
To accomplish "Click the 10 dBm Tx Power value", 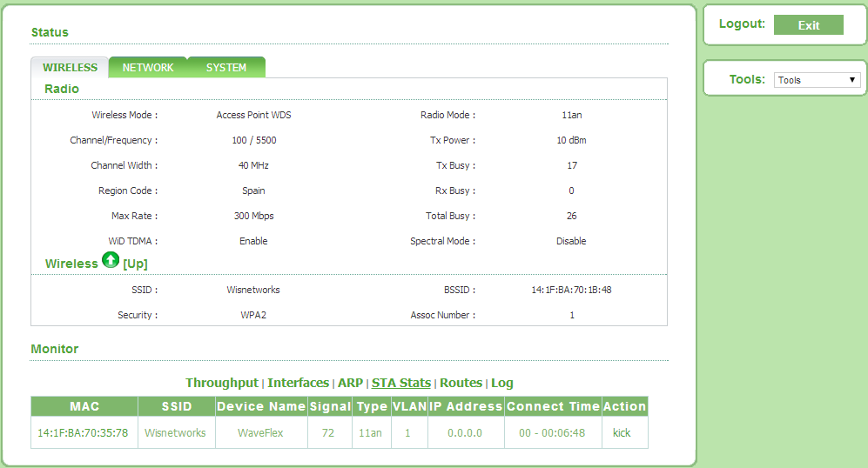I will tap(571, 141).
